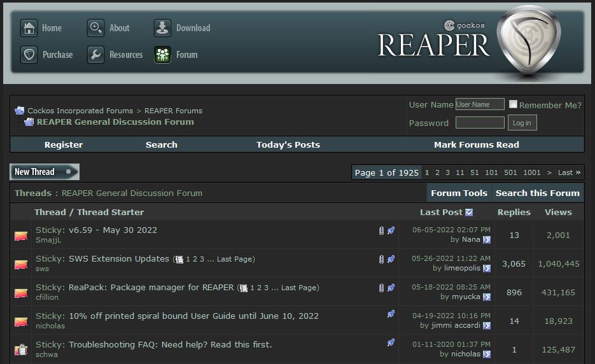The height and width of the screenshot is (364, 595).
Task: Go to page 101 in pagination
Action: coord(491,172)
